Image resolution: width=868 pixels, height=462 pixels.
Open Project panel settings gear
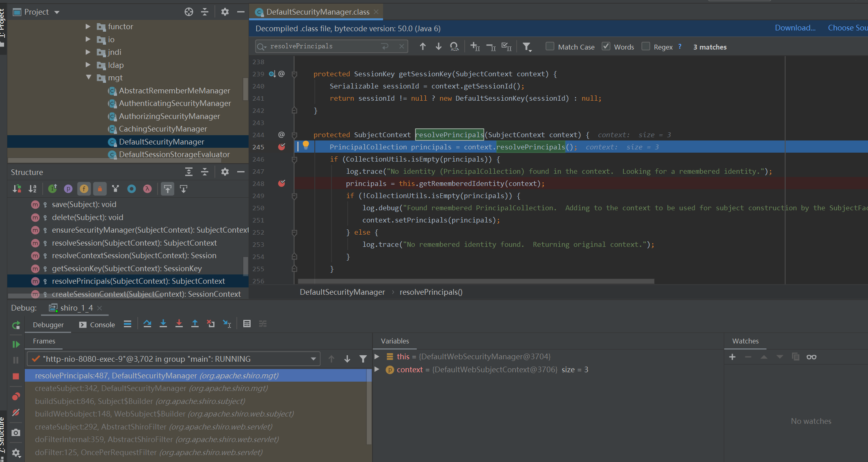point(225,12)
